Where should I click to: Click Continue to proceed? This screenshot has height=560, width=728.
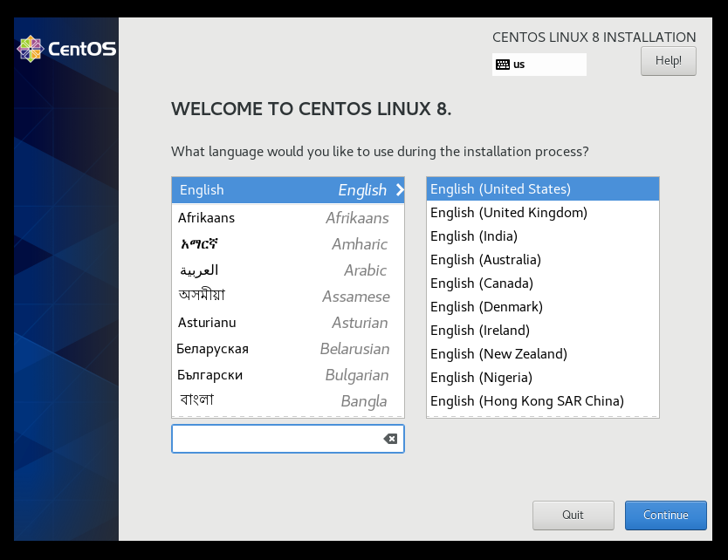point(665,515)
